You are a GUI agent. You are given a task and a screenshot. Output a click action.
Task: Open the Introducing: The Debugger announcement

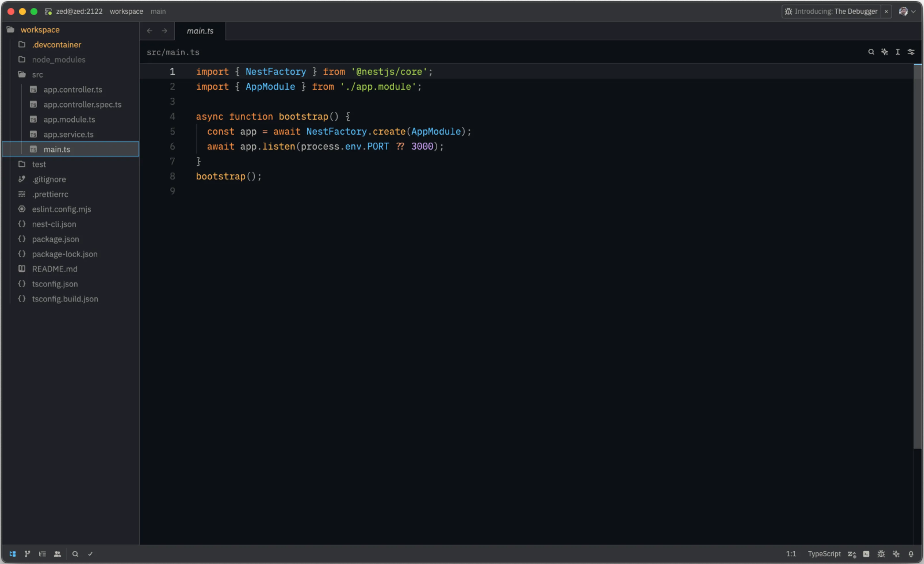click(x=833, y=11)
